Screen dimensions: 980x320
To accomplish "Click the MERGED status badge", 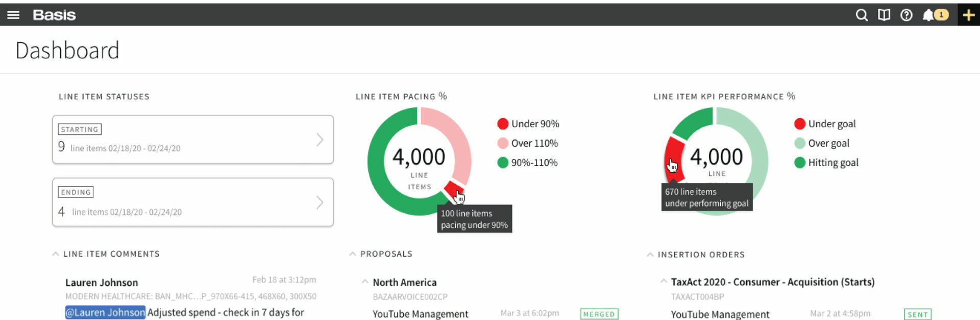I will tap(599, 314).
